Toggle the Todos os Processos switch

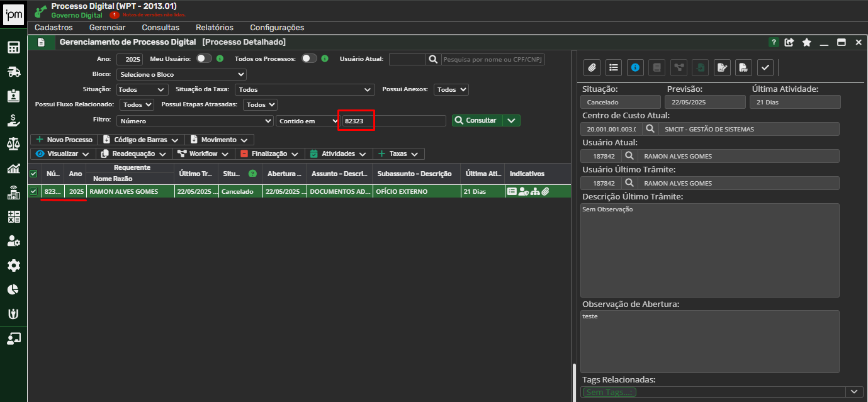pos(309,59)
